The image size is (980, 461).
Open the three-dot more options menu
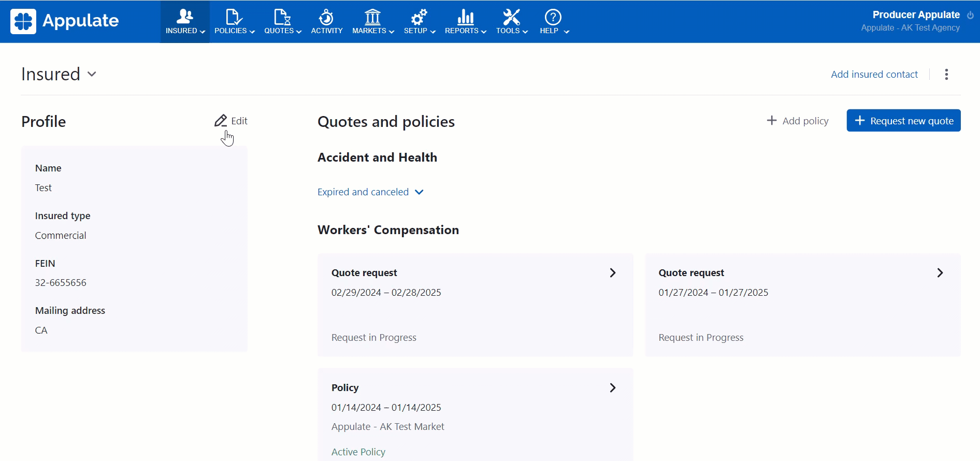click(946, 75)
